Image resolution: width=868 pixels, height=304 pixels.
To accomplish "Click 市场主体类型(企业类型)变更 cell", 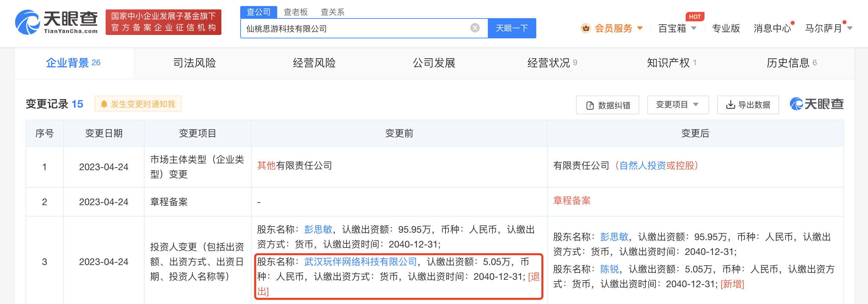I will click(197, 167).
